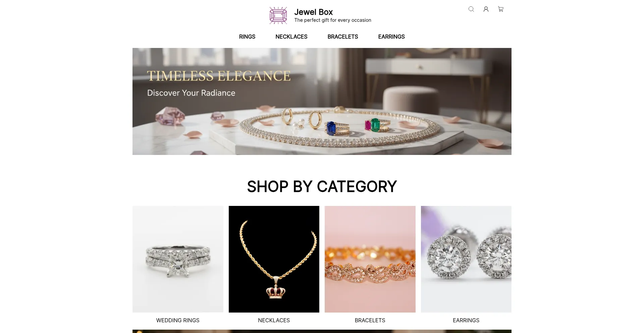
Task: Open the gold crown necklace image
Action: pos(274,259)
